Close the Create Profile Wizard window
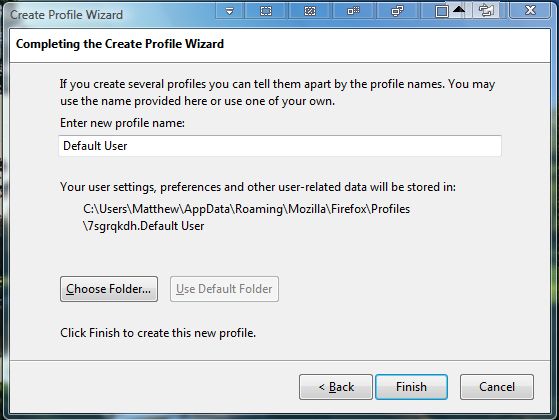 coord(530,10)
